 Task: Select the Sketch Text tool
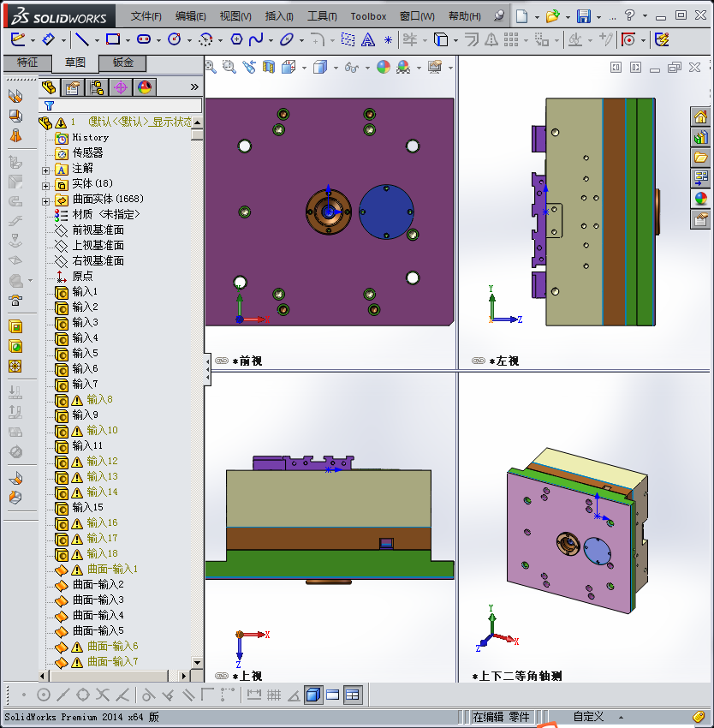point(367,40)
